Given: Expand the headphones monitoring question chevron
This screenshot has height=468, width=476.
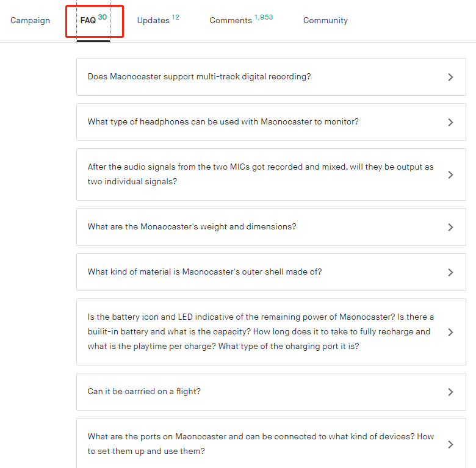Looking at the screenshot, I should coord(450,123).
